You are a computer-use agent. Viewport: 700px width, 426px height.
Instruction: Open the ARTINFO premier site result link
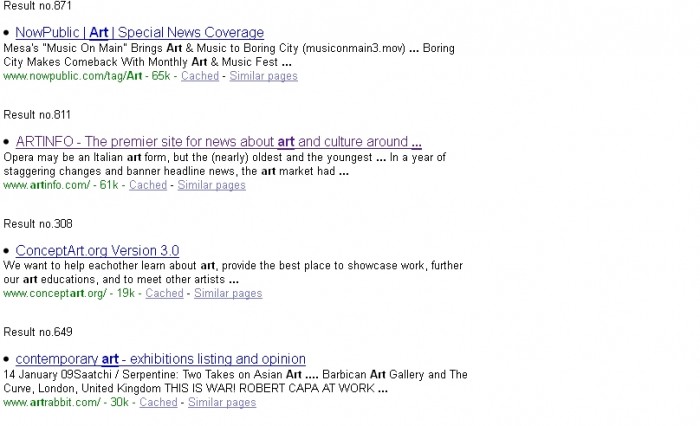click(x=218, y=142)
